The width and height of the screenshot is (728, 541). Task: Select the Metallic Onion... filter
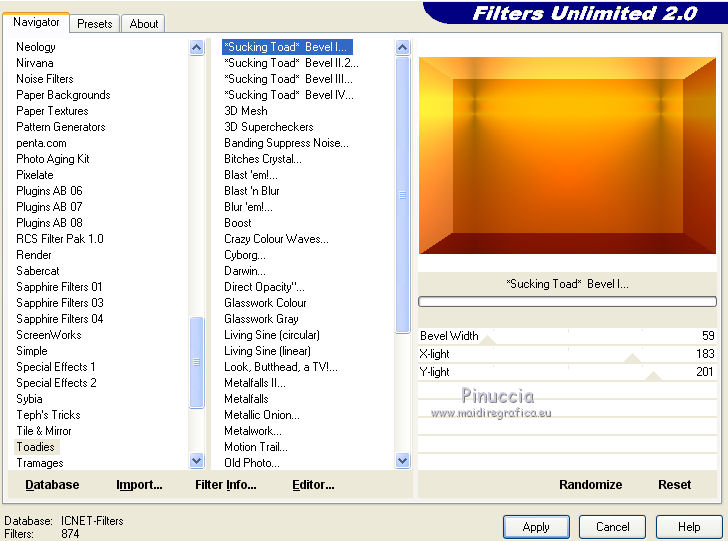click(x=262, y=415)
